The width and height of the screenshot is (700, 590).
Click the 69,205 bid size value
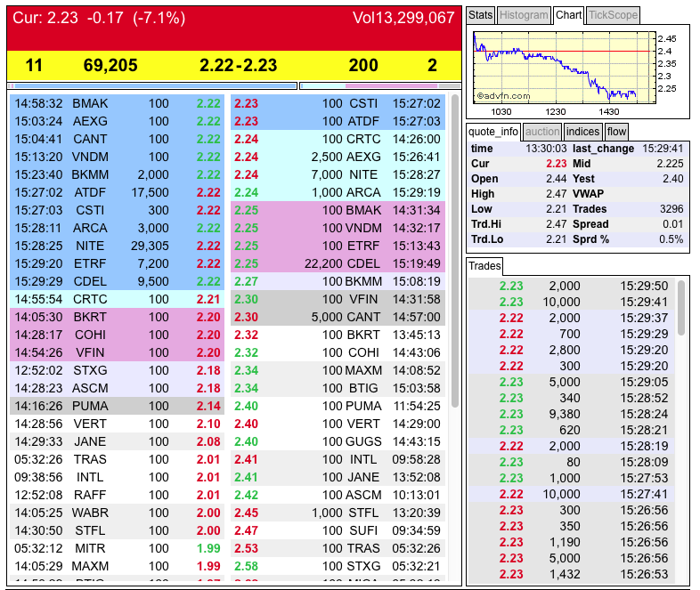(110, 65)
